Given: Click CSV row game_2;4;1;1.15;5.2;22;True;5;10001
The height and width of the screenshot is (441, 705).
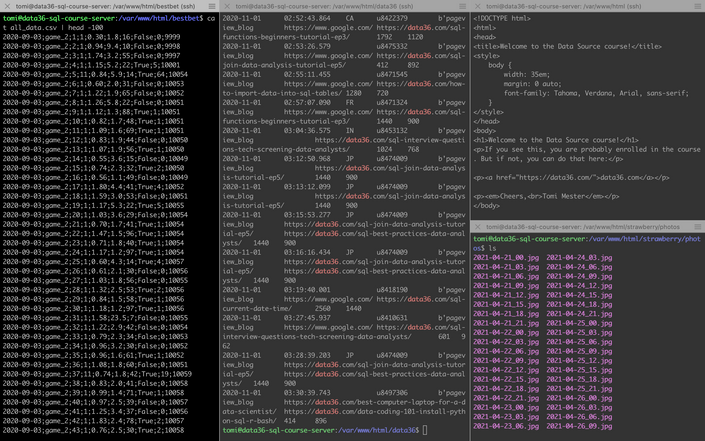Looking at the screenshot, I should pyautogui.click(x=91, y=65).
